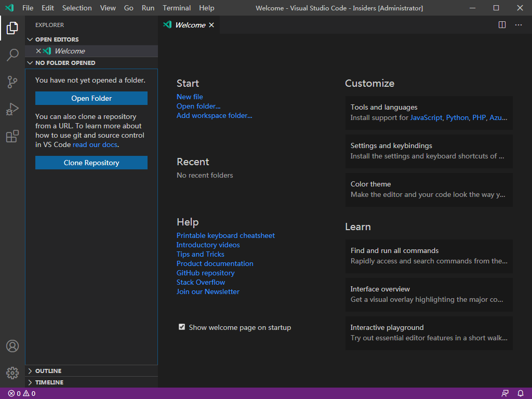Open the Interface overview card
The width and height of the screenshot is (532, 399).
coord(429,294)
